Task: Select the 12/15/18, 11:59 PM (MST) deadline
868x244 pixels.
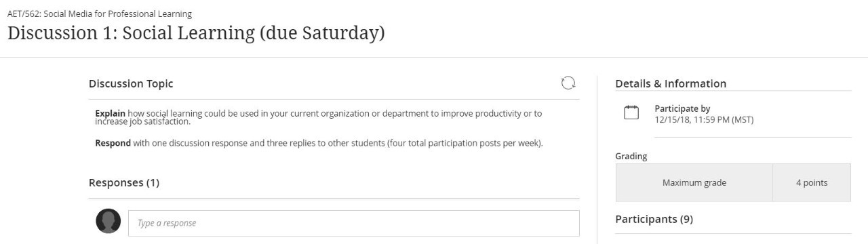Action: click(704, 120)
